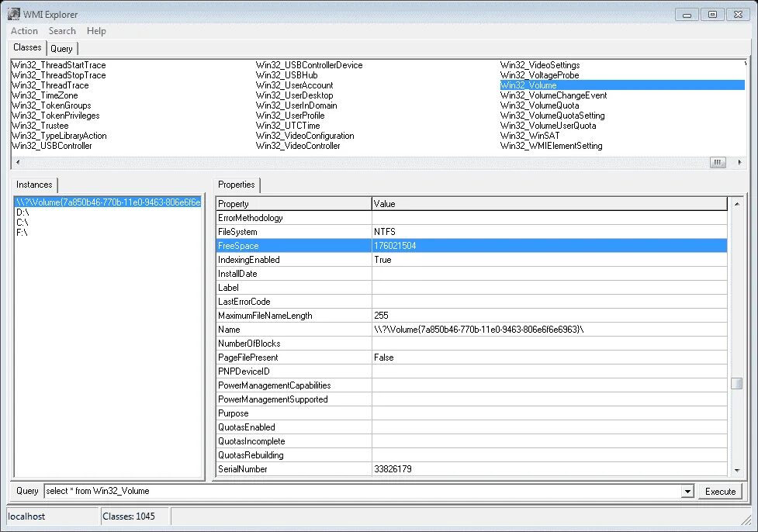This screenshot has width=758, height=532.
Task: Open the Search menu
Action: pyautogui.click(x=62, y=31)
